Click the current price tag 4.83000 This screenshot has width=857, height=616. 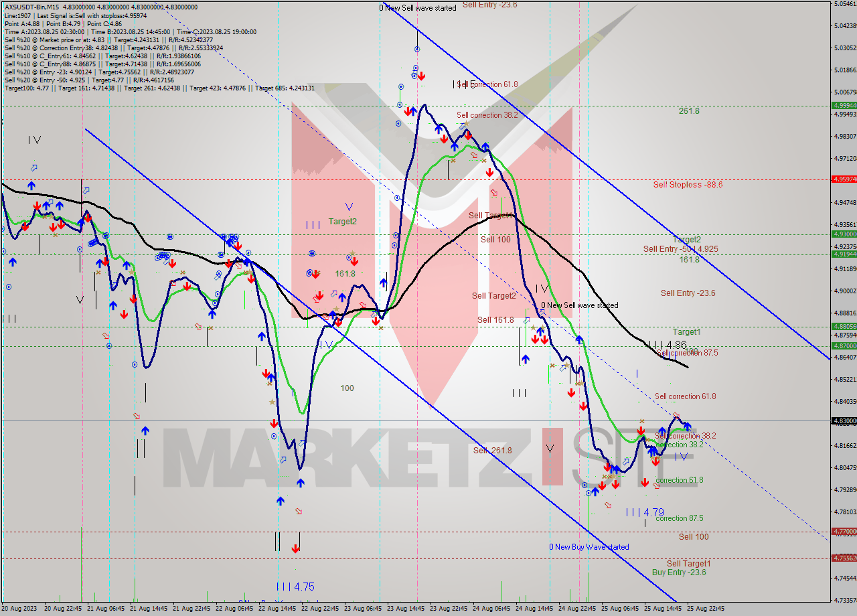[x=844, y=420]
